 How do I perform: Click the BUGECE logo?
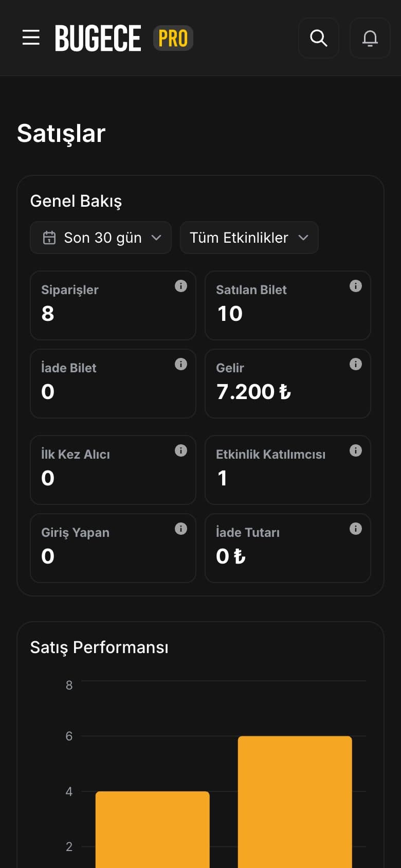pos(98,39)
